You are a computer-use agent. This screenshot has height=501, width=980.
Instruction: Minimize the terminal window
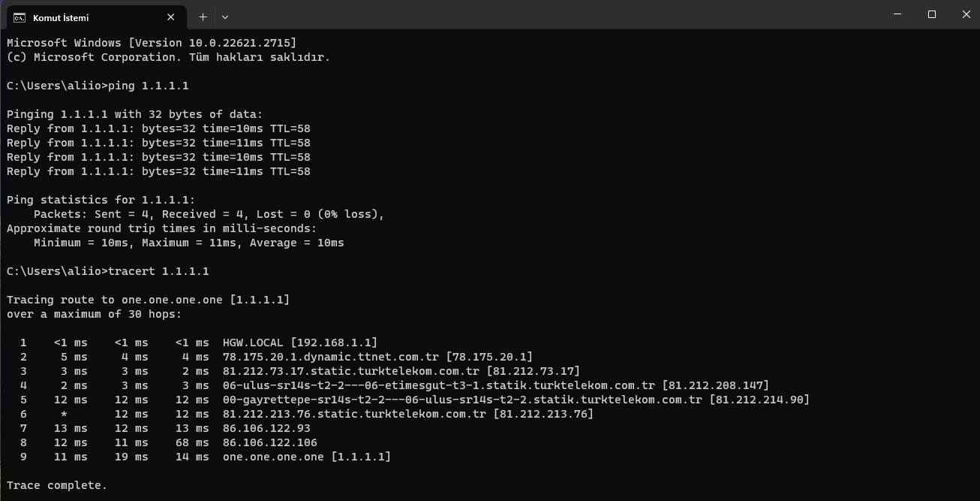pos(898,14)
